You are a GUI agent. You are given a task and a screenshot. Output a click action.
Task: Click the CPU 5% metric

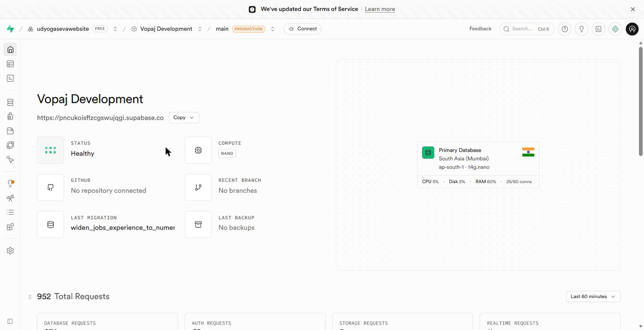(430, 182)
